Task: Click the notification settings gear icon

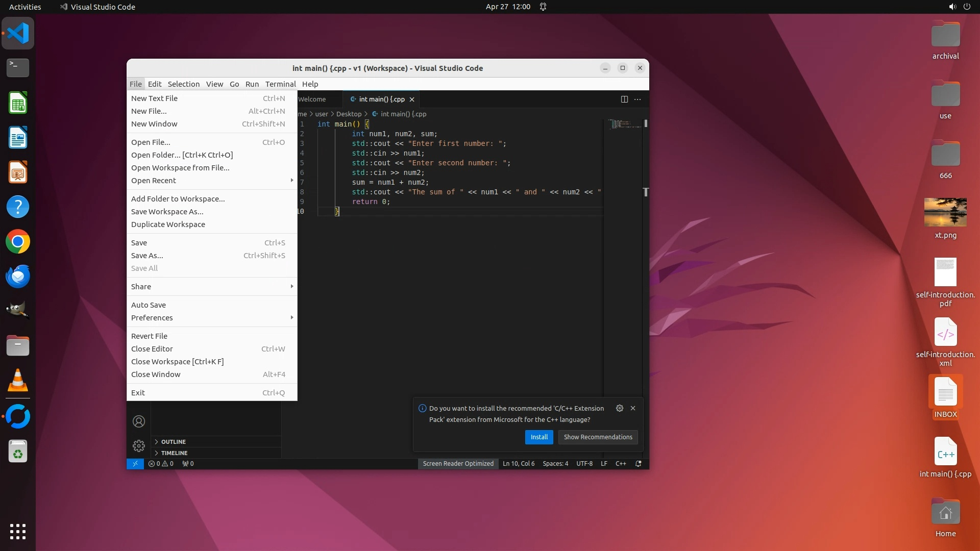Action: [619, 408]
